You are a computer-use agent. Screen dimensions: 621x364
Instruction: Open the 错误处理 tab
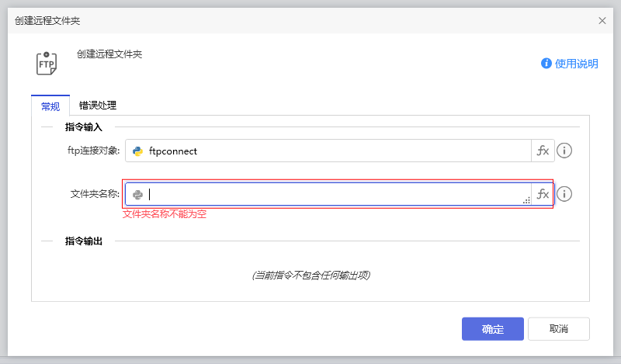click(98, 106)
